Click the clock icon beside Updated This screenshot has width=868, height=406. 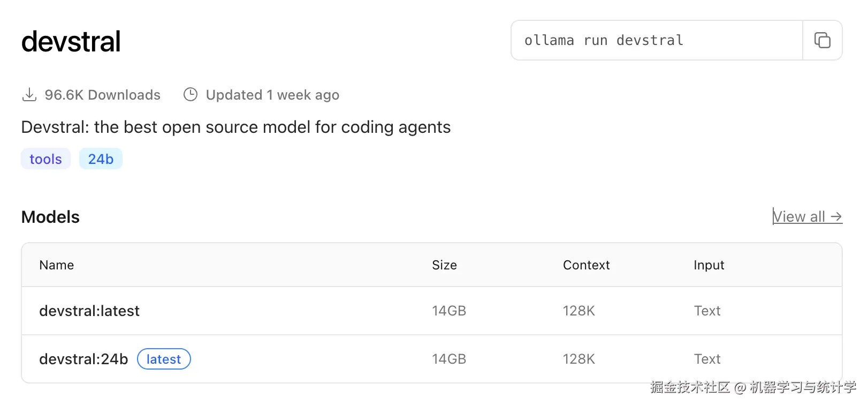(x=191, y=95)
